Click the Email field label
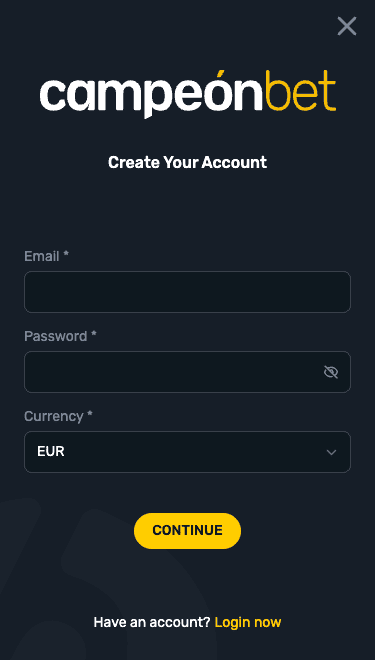This screenshot has width=375, height=660. pos(42,256)
